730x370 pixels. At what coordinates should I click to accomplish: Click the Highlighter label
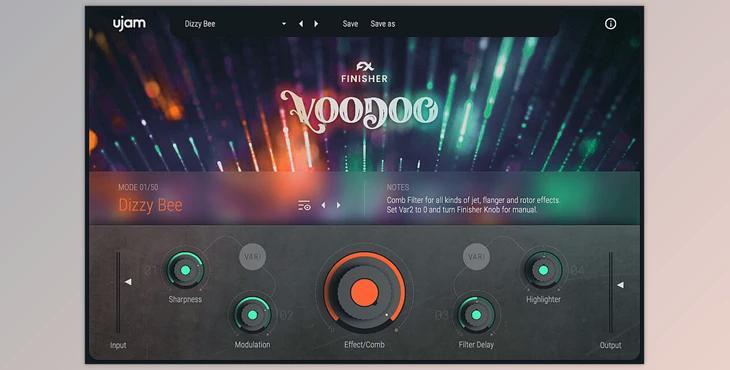pyautogui.click(x=543, y=299)
